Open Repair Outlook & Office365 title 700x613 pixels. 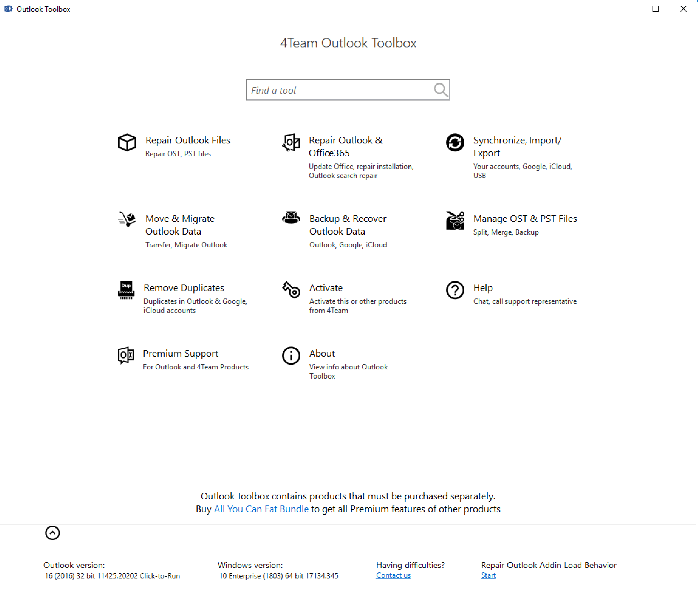tap(346, 146)
